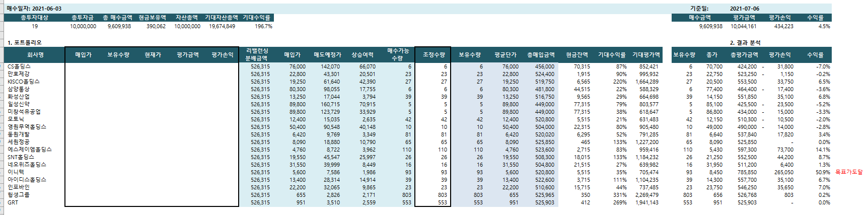Select the '2. 결과 분석' section title
This screenshot has width=868, height=215.
(x=745, y=43)
